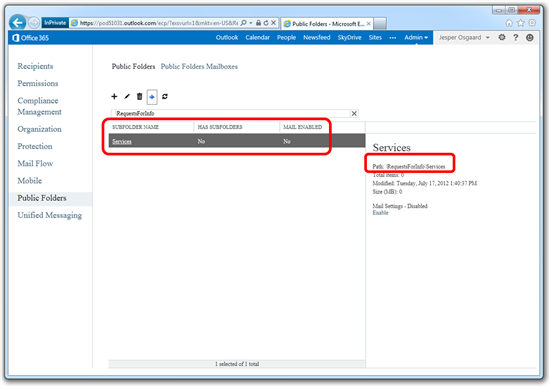
Task: Open the Services subfolder link
Action: click(122, 141)
